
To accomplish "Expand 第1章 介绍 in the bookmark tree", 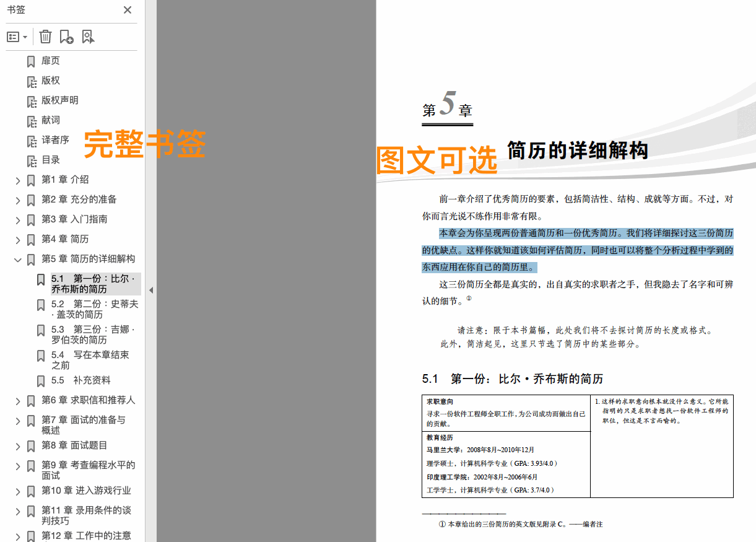I will [18, 180].
